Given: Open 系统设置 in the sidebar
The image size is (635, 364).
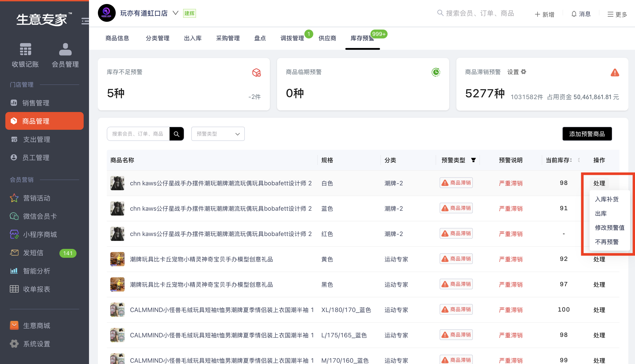Looking at the screenshot, I should [36, 344].
